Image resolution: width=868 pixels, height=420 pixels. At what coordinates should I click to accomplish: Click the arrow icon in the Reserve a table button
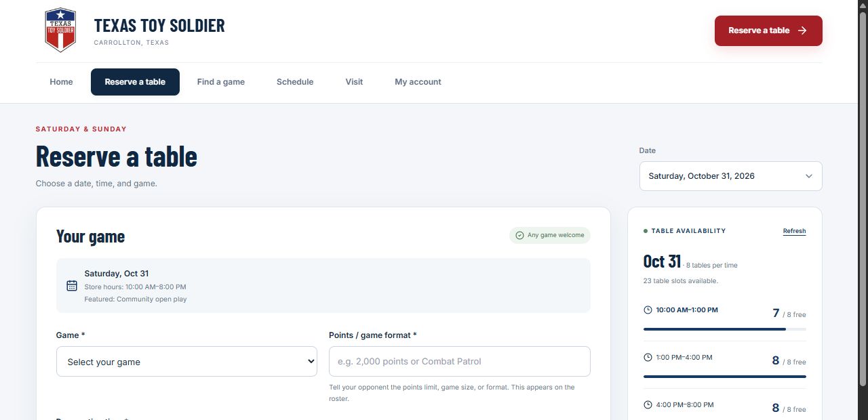[x=802, y=30]
